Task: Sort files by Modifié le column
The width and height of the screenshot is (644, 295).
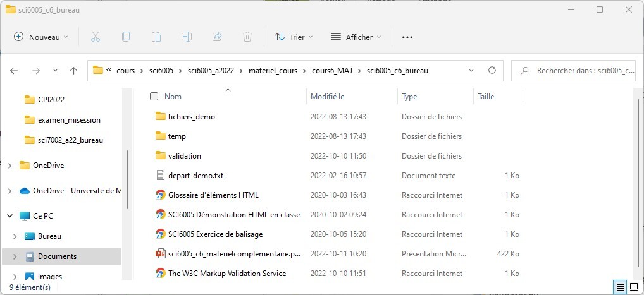Action: 327,97
